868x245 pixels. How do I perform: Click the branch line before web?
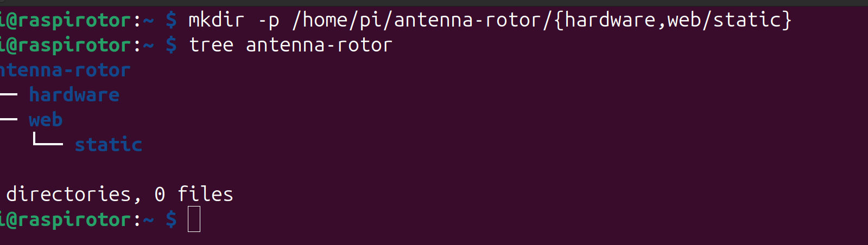9,119
